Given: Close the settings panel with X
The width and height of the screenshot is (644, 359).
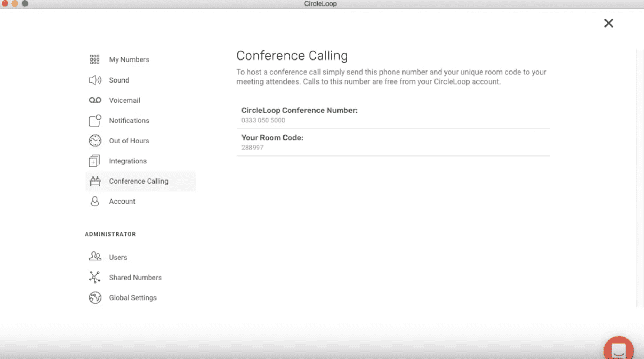Looking at the screenshot, I should click(608, 23).
